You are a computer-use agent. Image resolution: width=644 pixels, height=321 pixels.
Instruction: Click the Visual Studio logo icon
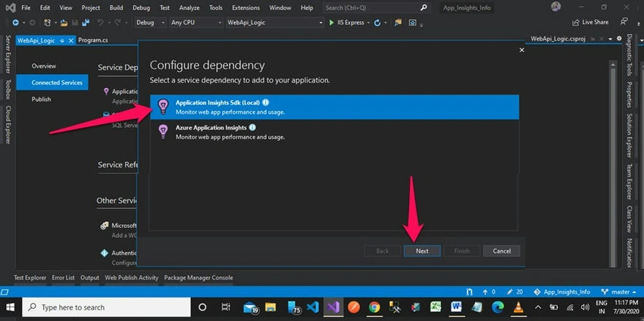11,8
